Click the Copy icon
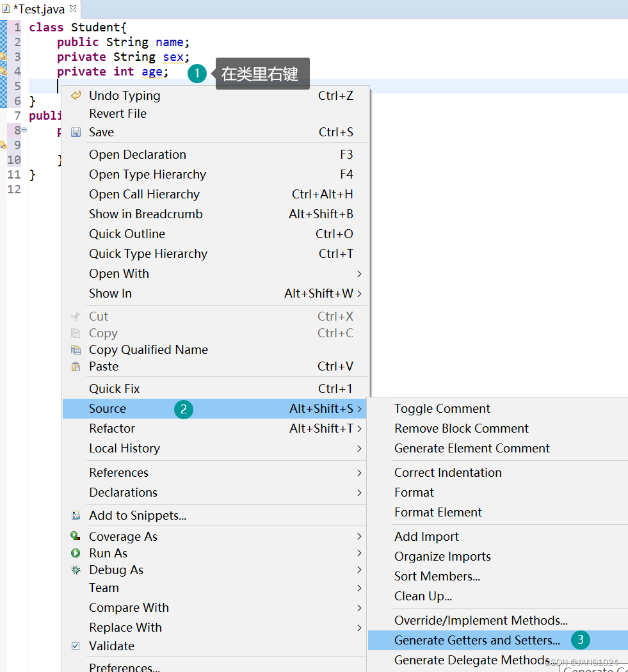This screenshot has height=672, width=628. [x=77, y=333]
